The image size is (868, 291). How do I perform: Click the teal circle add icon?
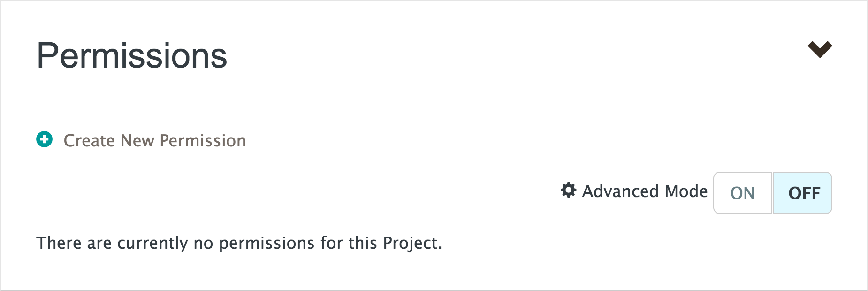click(45, 139)
